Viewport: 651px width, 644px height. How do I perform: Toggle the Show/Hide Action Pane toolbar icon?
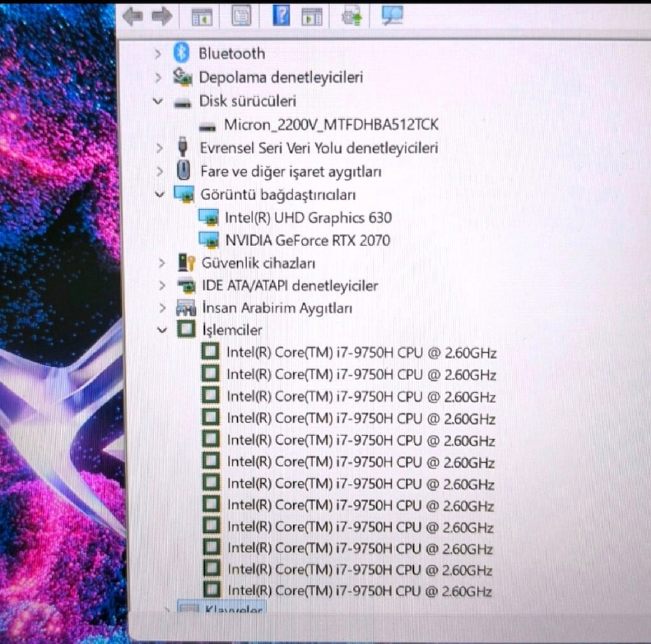[x=312, y=17]
